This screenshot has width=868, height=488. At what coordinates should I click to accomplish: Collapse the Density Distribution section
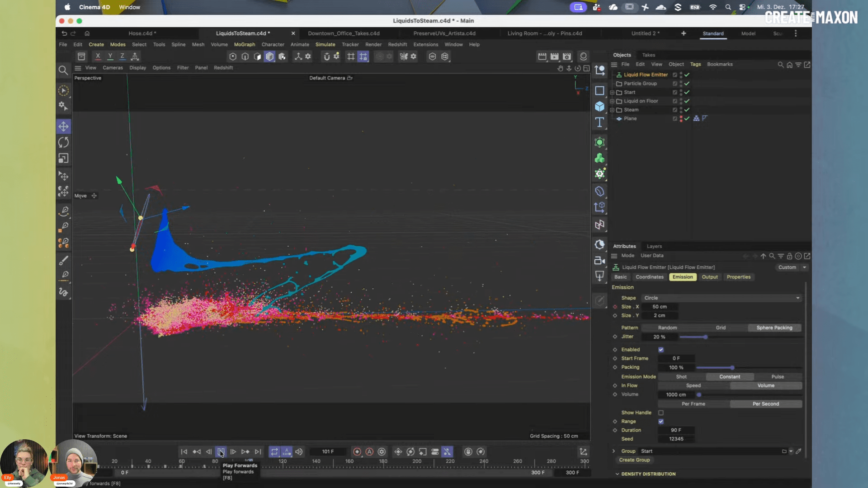coord(618,474)
